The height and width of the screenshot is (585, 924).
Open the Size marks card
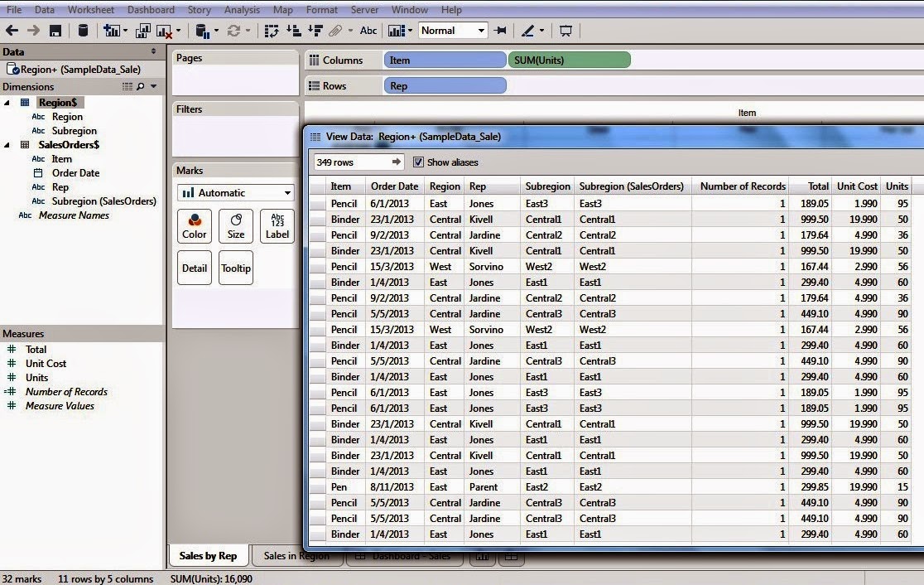click(x=236, y=226)
